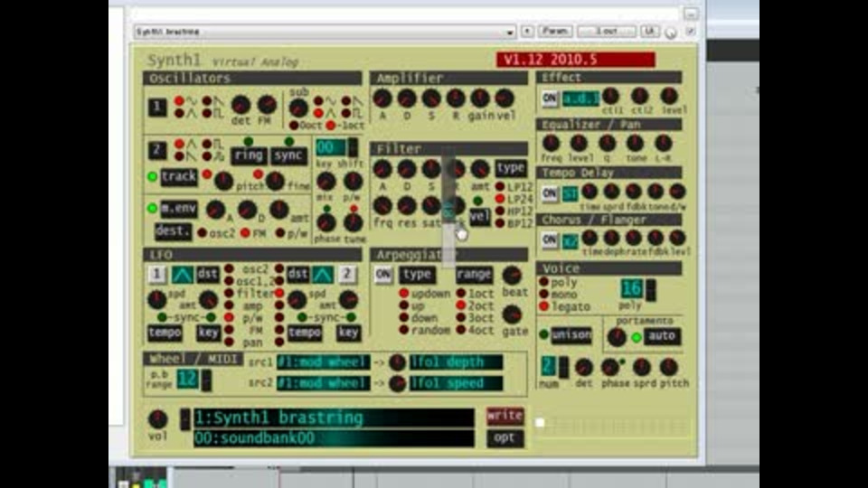Select sub oscillator 0oct option
This screenshot has width=868, height=488.
(293, 126)
